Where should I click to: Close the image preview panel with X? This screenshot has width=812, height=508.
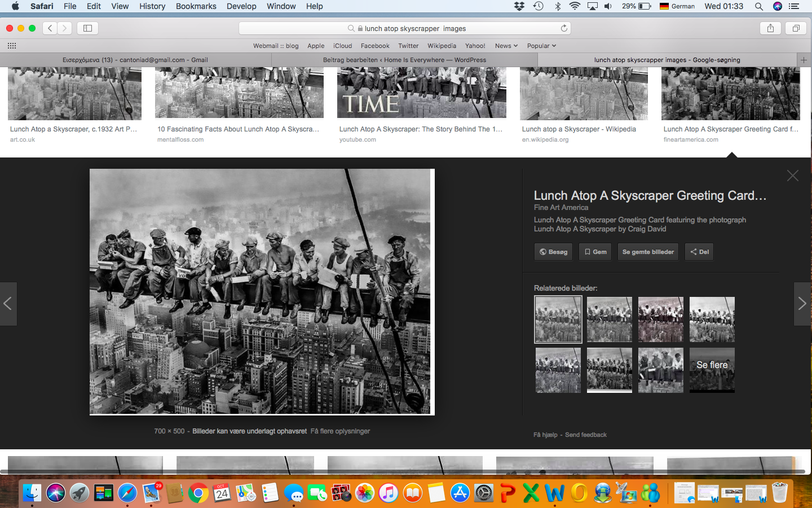(792, 176)
